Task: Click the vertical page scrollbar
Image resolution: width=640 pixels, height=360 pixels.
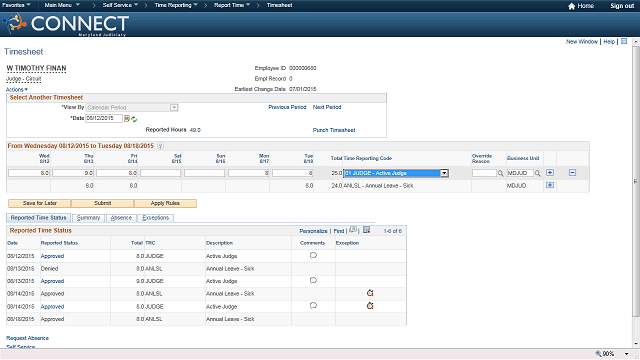Action: [636, 182]
